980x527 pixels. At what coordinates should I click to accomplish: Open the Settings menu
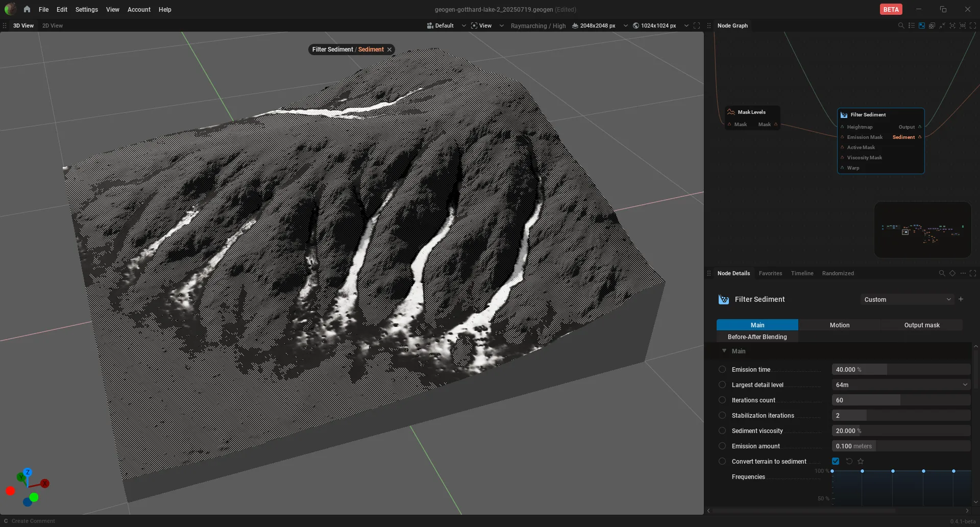[x=87, y=9]
